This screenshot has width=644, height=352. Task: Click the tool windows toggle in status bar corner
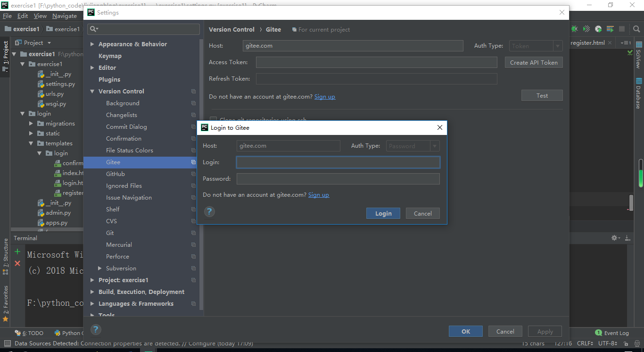(x=7, y=344)
